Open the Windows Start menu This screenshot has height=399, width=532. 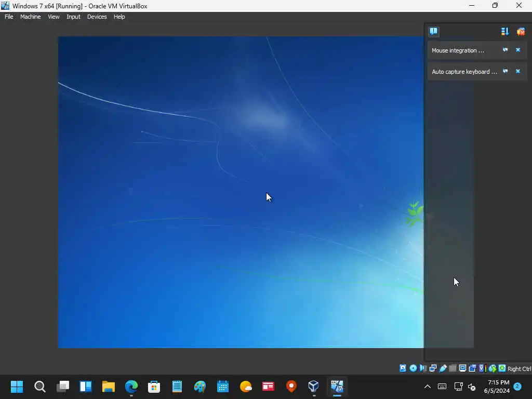pyautogui.click(x=17, y=387)
